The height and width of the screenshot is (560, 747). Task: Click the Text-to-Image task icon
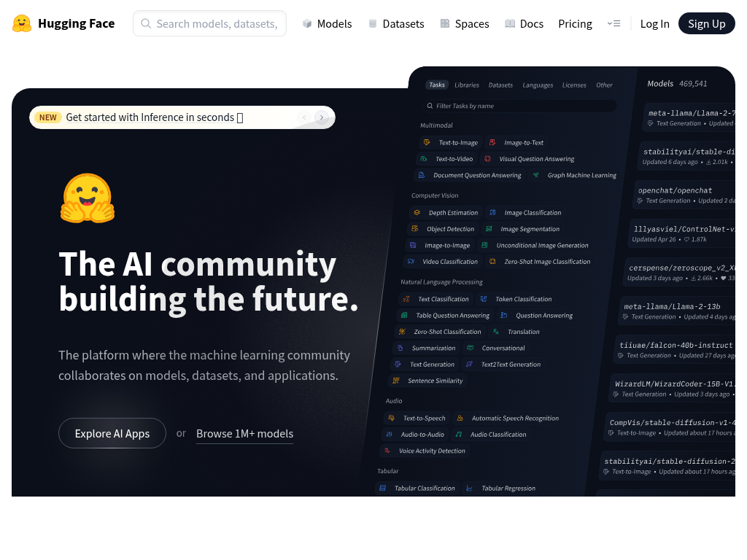(x=427, y=142)
